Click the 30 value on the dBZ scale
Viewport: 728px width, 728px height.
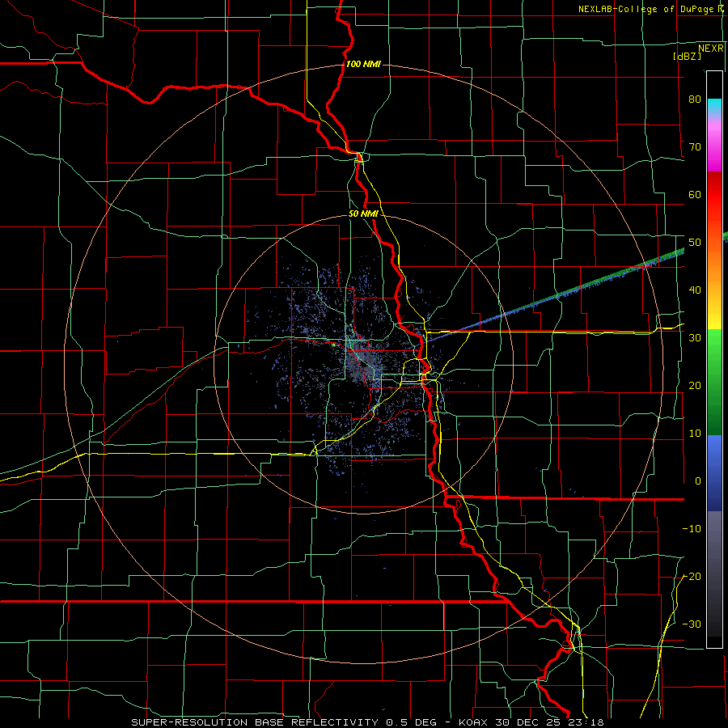tap(695, 338)
